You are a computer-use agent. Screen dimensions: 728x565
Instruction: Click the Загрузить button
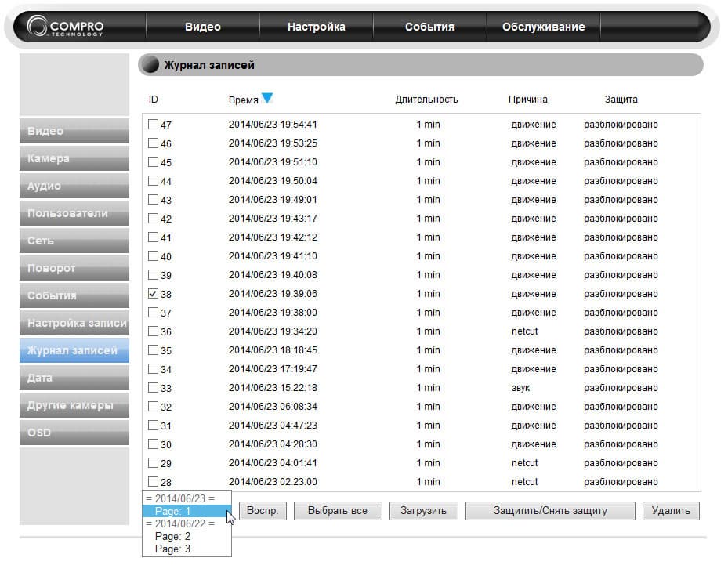(x=423, y=511)
